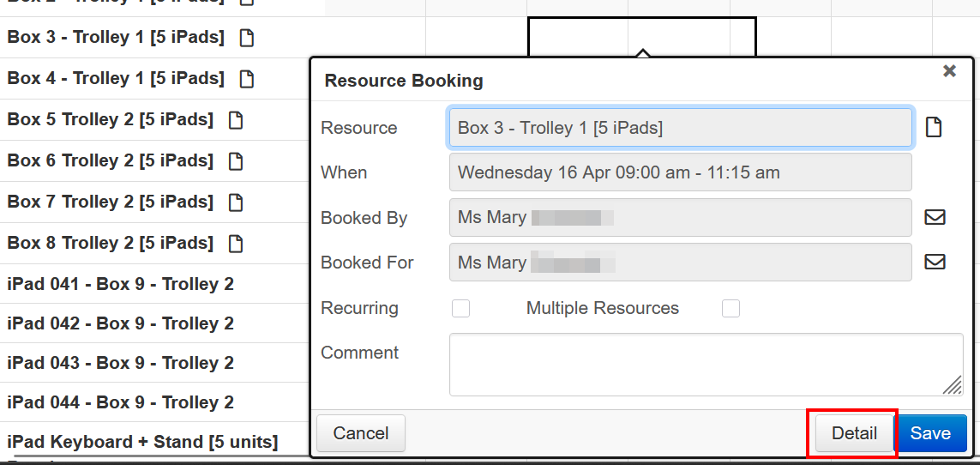Viewport: 980px width, 465px height.
Task: Open resource document icon in booking dialog
Action: pos(934,128)
